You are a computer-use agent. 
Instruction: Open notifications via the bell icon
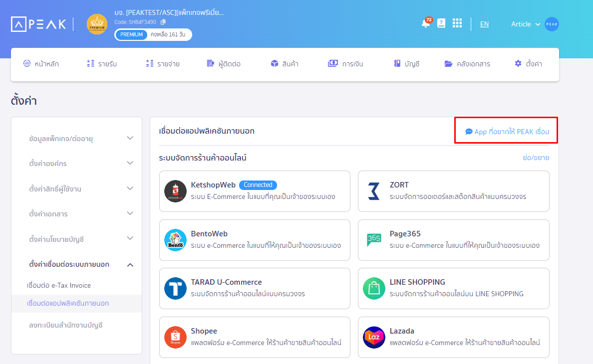click(425, 23)
